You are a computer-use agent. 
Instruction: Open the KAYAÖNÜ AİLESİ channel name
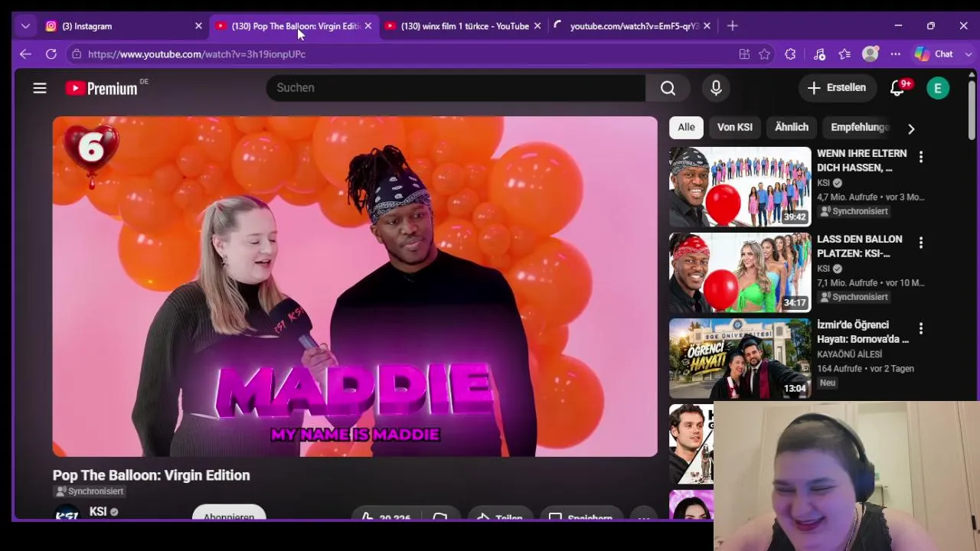pos(849,354)
